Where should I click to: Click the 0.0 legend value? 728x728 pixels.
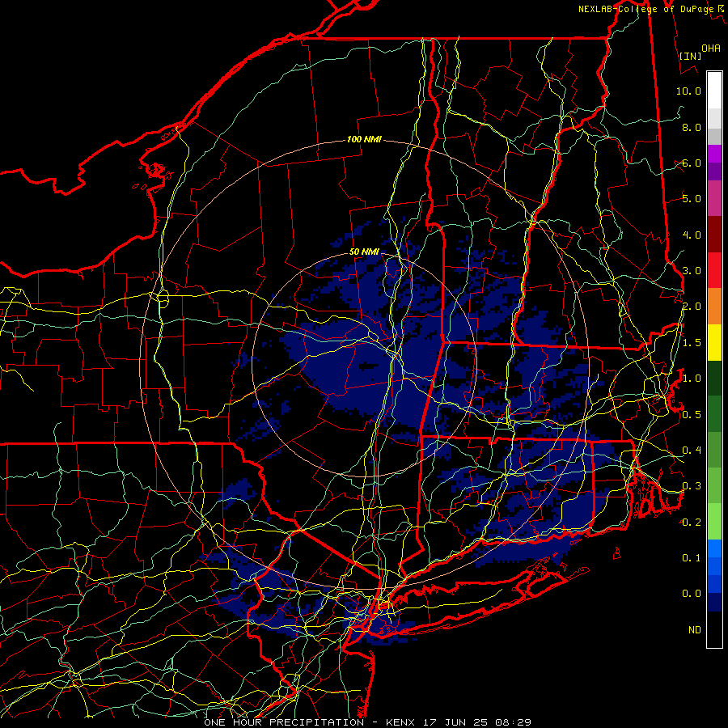692,594
